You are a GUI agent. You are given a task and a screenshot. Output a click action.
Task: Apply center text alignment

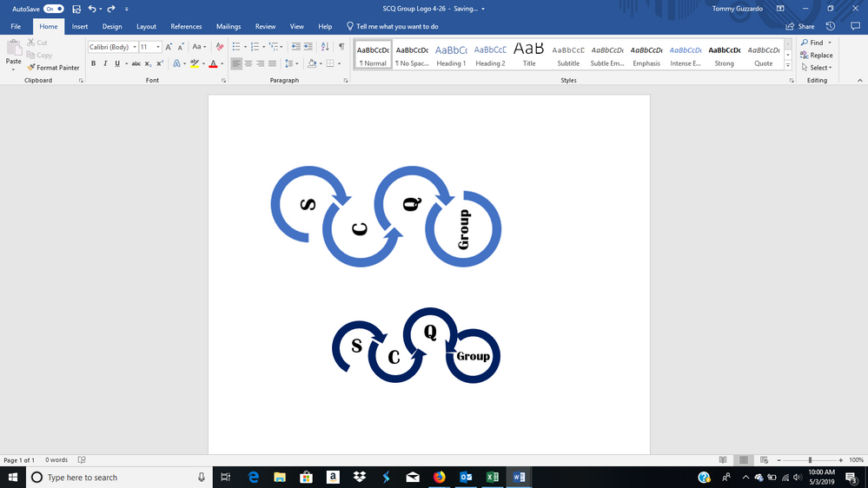coord(248,63)
